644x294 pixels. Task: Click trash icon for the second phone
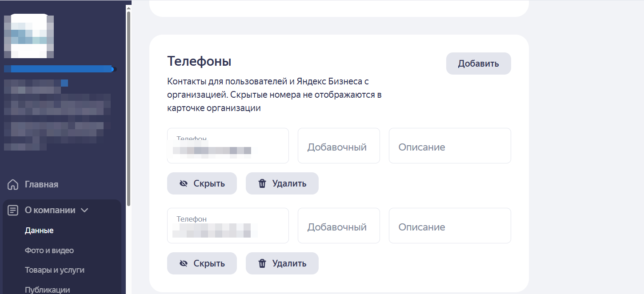click(x=262, y=263)
